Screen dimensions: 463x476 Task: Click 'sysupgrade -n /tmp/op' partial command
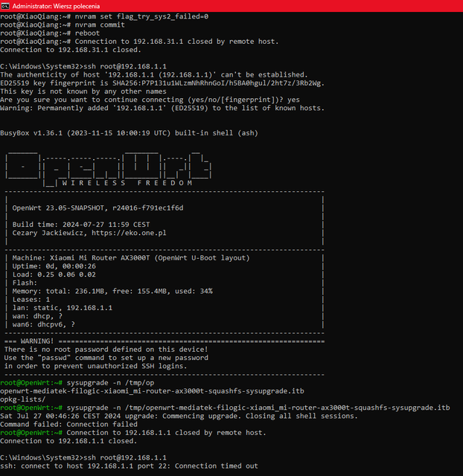click(x=111, y=383)
